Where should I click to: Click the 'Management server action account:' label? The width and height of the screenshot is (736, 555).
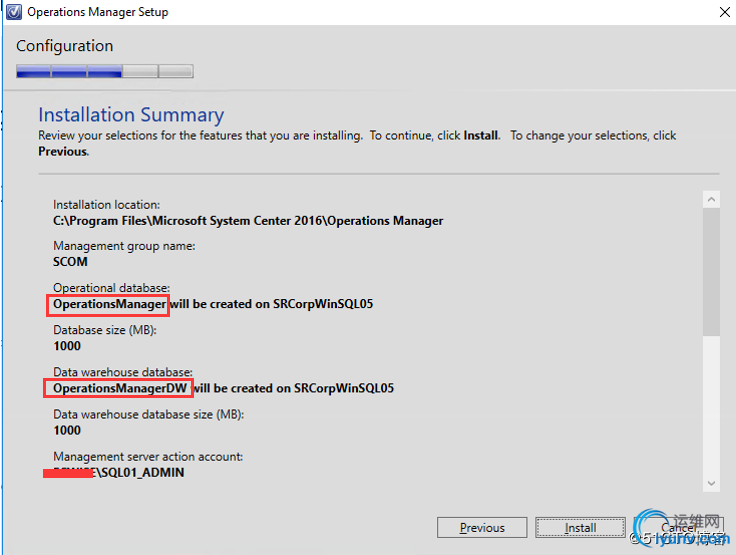point(148,456)
